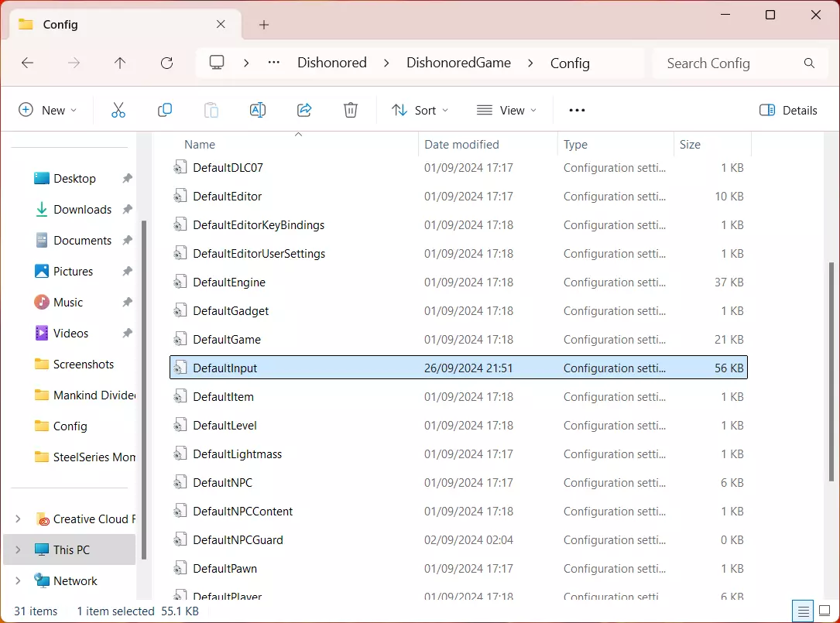The height and width of the screenshot is (623, 840).
Task: Go up one folder level
Action: (x=120, y=63)
